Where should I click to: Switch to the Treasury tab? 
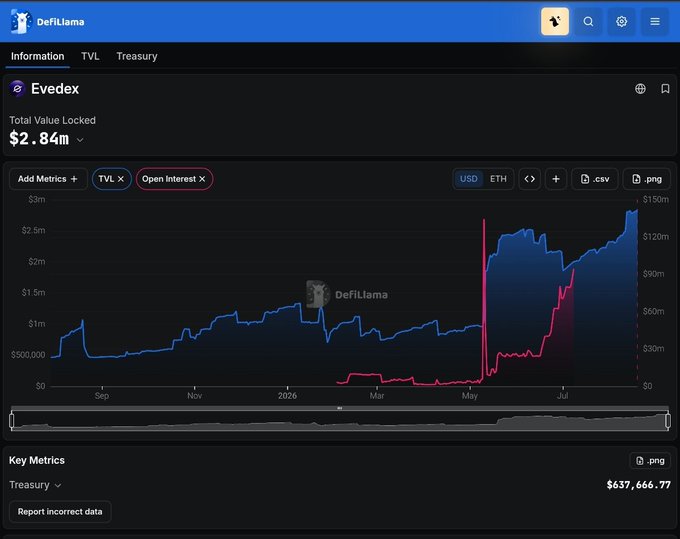click(x=137, y=56)
